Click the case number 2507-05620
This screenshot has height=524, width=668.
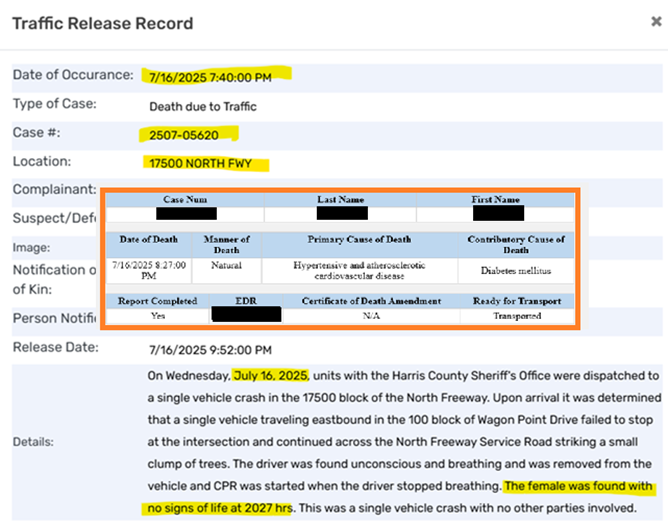click(184, 135)
